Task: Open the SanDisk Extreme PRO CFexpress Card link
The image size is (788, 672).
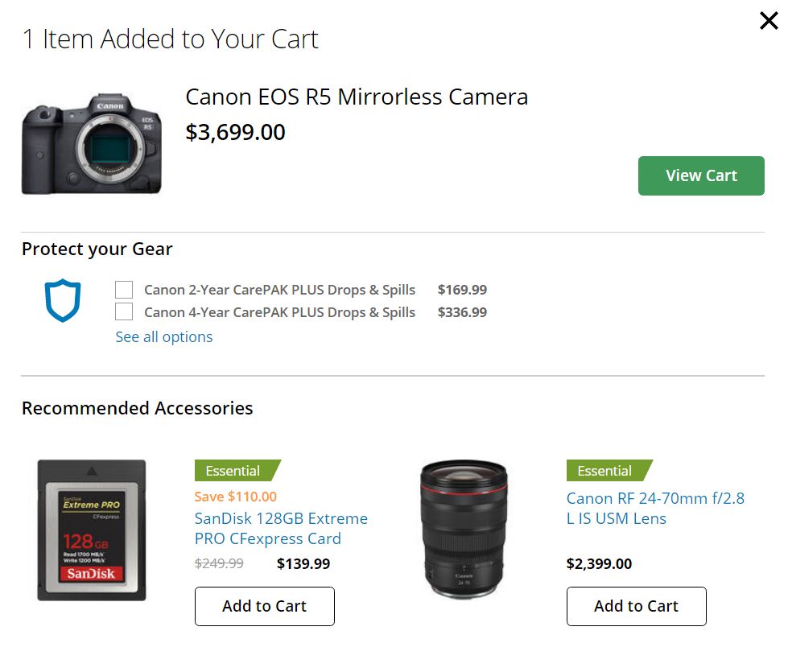Action: (x=280, y=528)
